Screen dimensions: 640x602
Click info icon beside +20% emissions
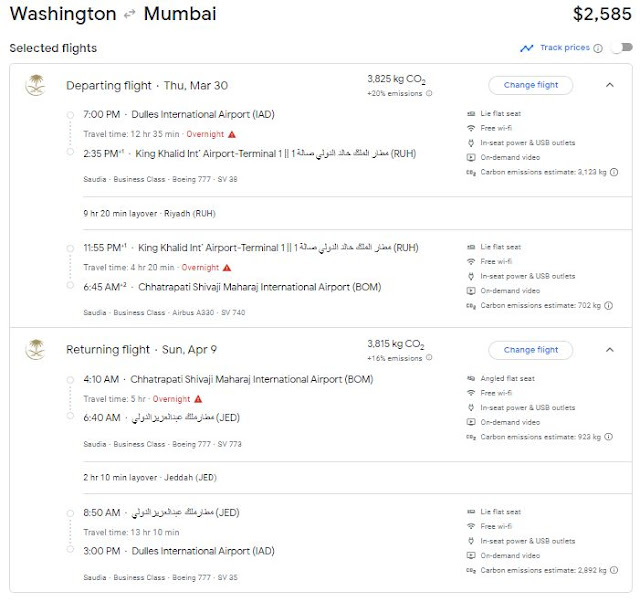(x=429, y=93)
